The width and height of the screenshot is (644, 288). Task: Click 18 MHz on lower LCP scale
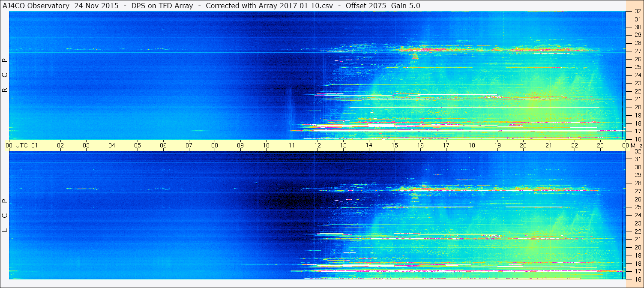(637, 263)
